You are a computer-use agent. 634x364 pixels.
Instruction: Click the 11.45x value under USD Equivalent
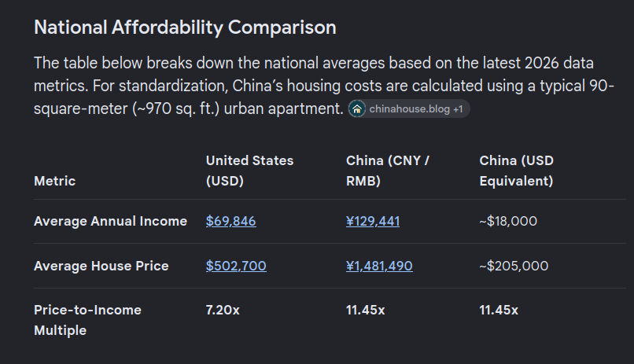[499, 311]
